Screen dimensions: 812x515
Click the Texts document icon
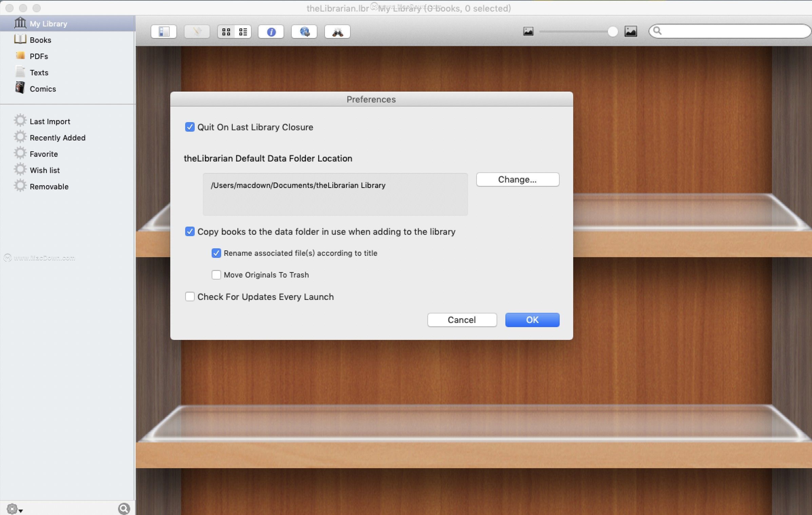20,71
